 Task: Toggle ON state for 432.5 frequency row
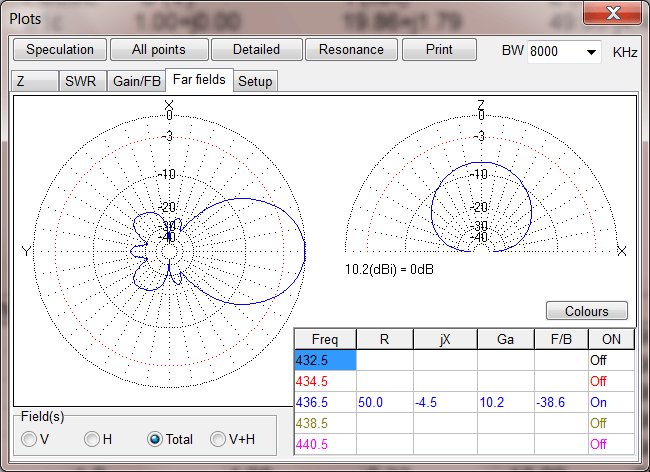tap(611, 360)
